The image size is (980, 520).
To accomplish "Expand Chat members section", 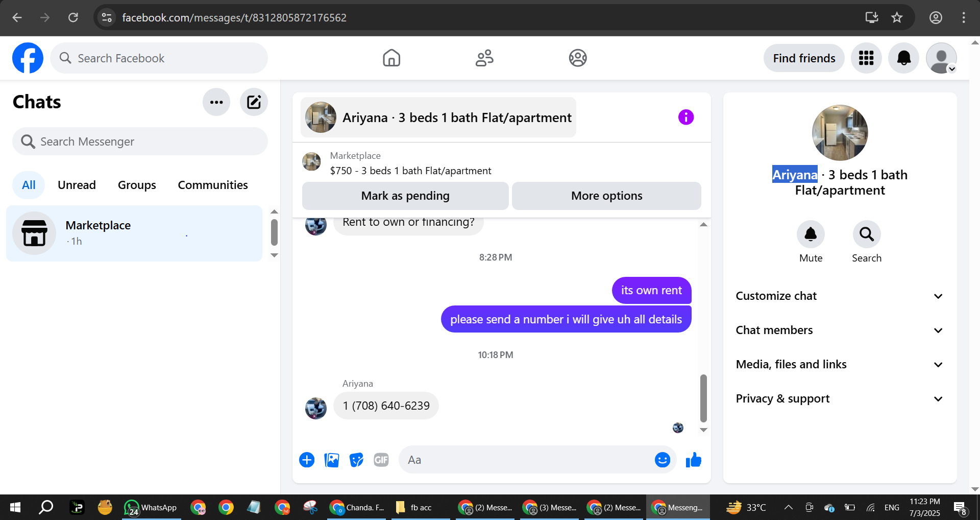I will click(x=840, y=330).
